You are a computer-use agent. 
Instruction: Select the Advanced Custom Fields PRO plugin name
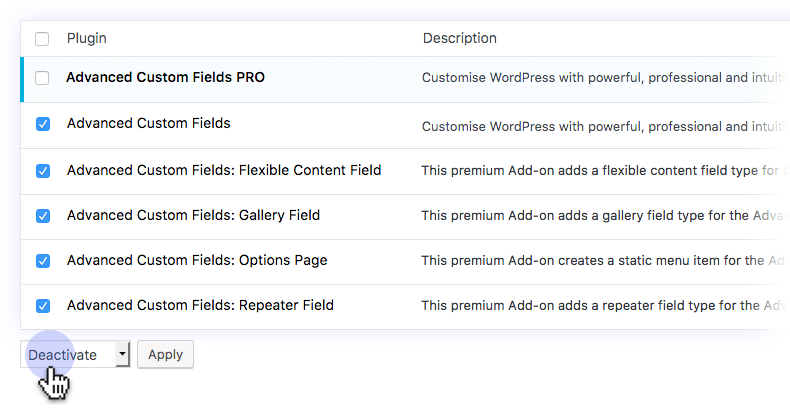tap(165, 77)
